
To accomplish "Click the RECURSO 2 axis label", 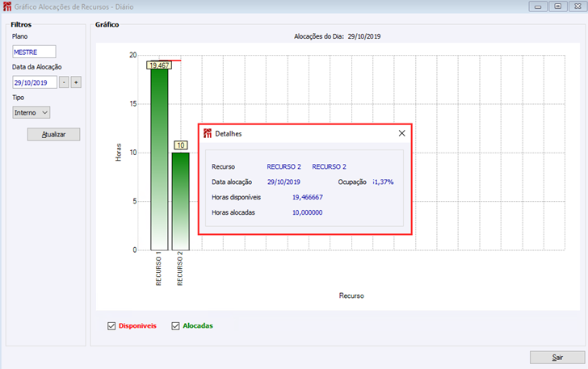I will coord(180,269).
